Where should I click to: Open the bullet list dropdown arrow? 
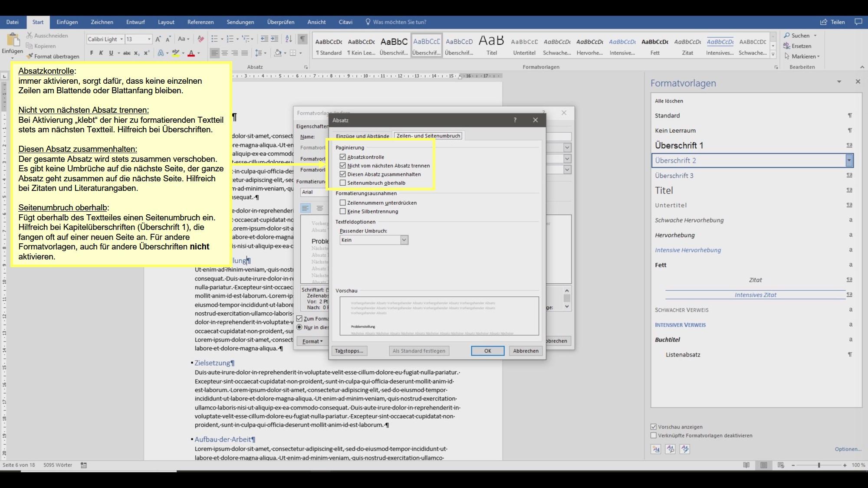(x=222, y=39)
